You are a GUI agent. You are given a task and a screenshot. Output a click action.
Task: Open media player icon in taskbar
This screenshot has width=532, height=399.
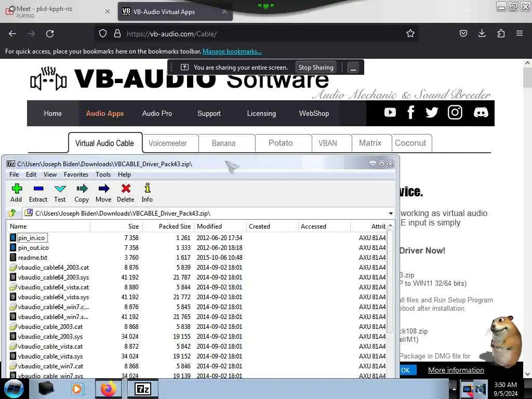point(77,389)
